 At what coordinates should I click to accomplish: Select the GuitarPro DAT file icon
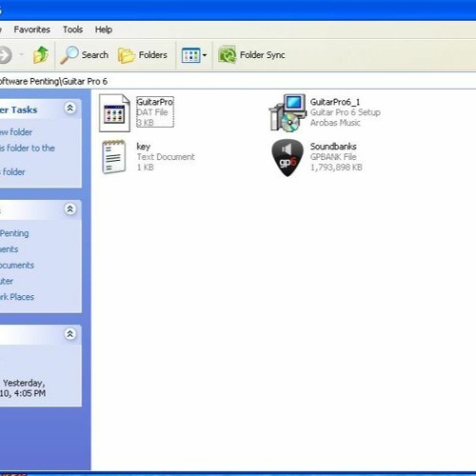click(x=114, y=112)
